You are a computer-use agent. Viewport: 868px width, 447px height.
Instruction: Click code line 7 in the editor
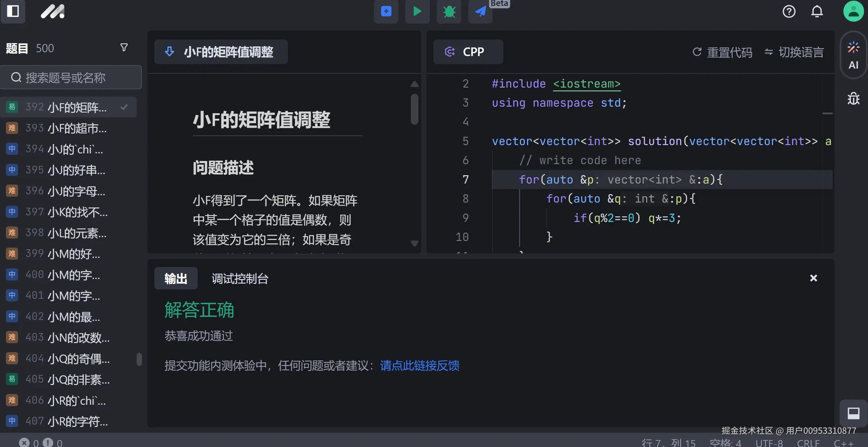(x=662, y=179)
